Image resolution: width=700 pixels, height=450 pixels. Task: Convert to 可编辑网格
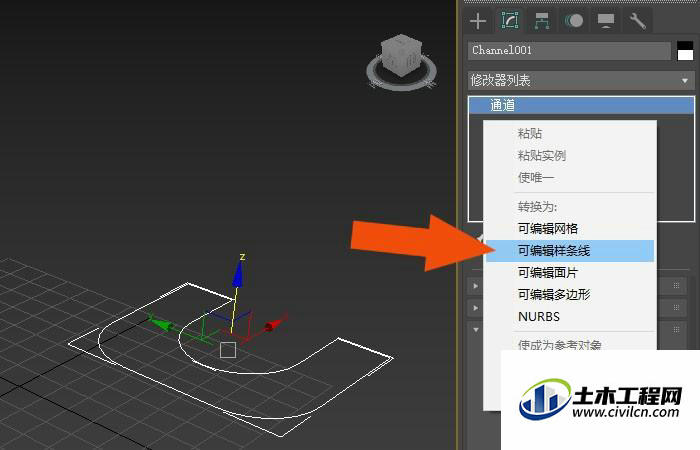coord(570,229)
